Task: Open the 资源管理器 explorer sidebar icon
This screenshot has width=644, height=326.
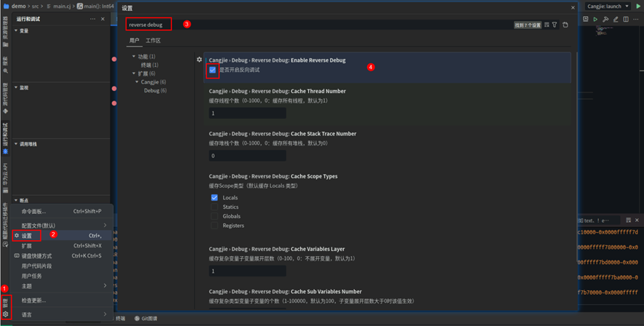Action: [5, 44]
